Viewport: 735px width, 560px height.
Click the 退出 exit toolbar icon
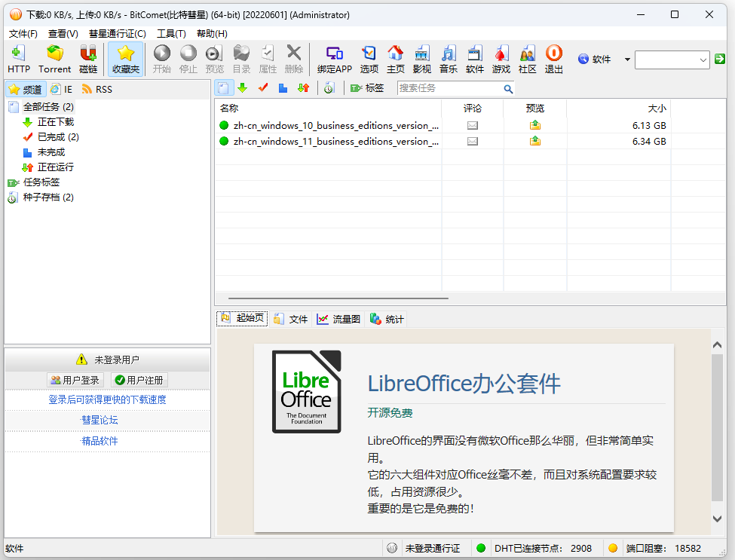[554, 59]
